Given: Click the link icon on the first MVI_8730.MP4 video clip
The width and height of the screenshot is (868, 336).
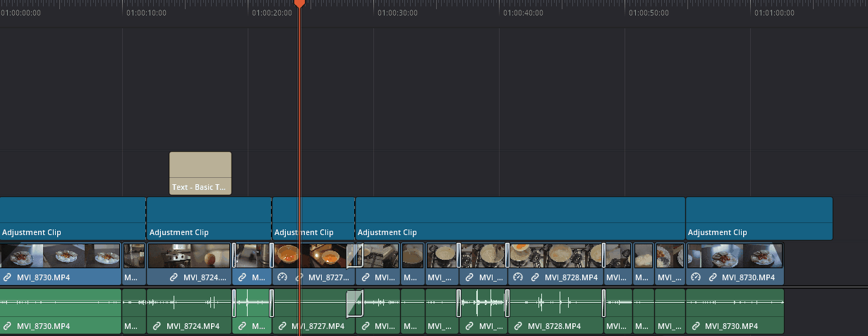Looking at the screenshot, I should [x=7, y=277].
